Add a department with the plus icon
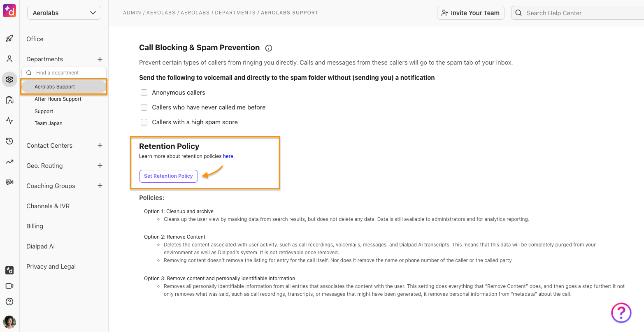 (x=100, y=59)
